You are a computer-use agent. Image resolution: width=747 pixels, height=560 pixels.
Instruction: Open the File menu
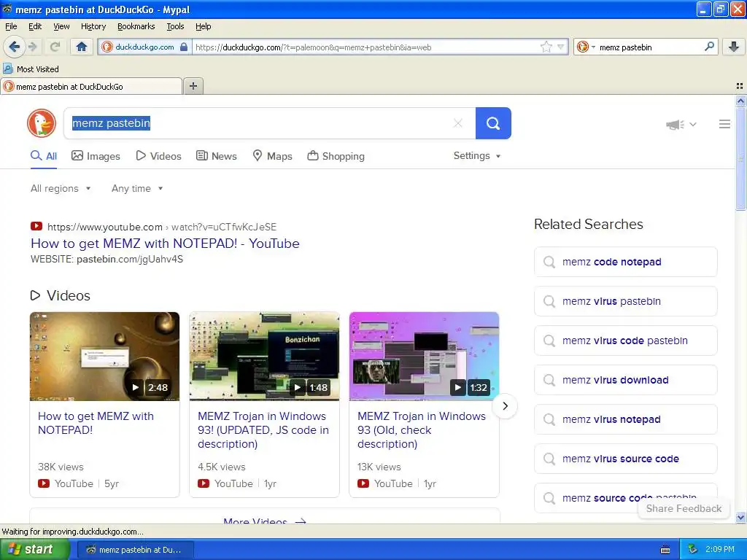11,26
